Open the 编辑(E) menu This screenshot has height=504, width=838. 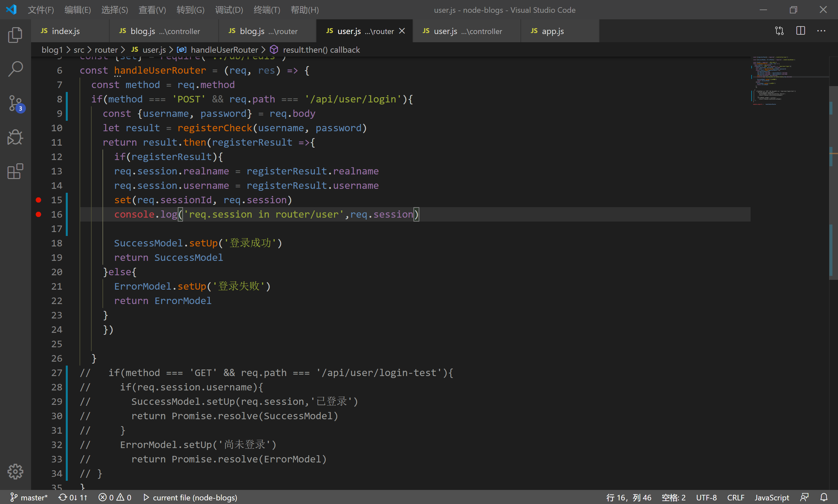coord(78,10)
